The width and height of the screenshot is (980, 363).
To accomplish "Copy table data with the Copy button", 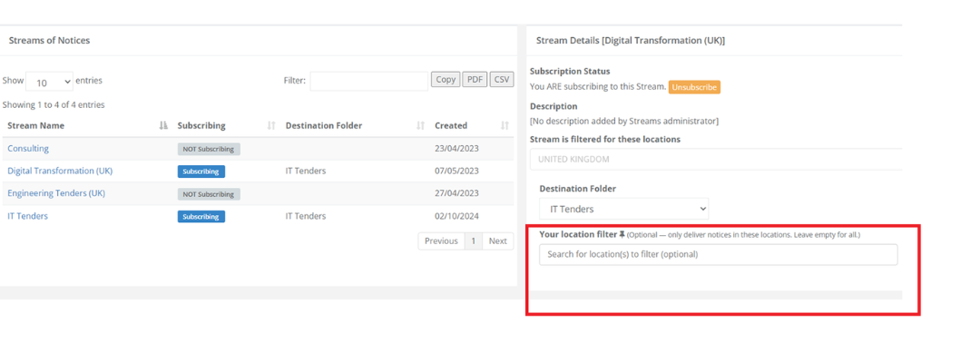I will pos(446,80).
